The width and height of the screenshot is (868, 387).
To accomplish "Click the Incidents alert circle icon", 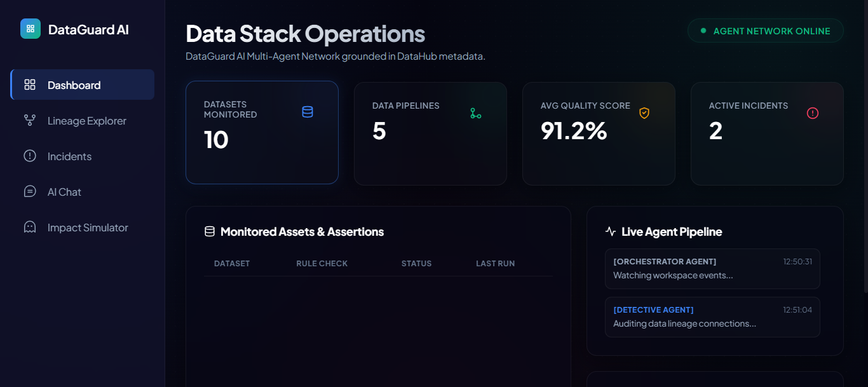I will [x=30, y=156].
